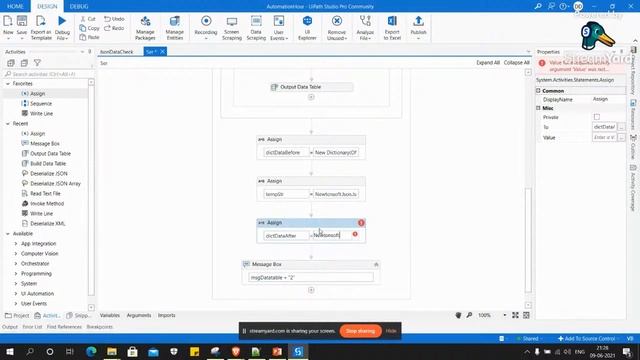Open ellipsis editor for Value property
Image resolution: width=640 pixels, height=360 pixels.
pos(621,138)
